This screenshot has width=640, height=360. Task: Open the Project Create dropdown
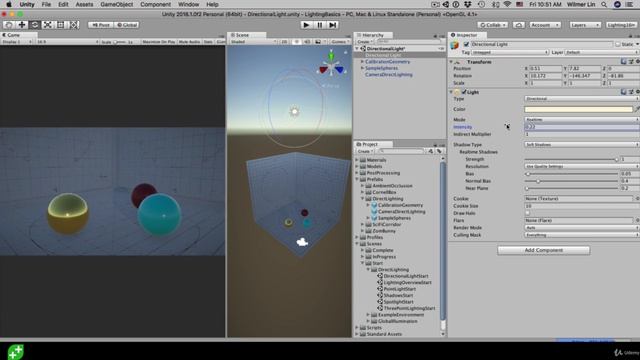click(364, 151)
